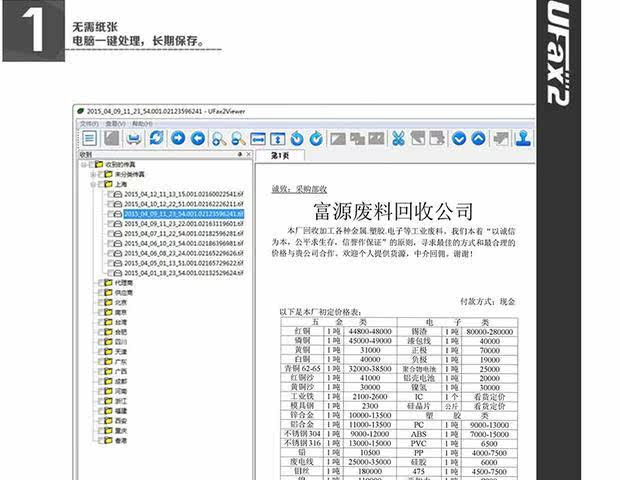Select the 广西 folder
Screen dimensions: 620x480
[121, 371]
